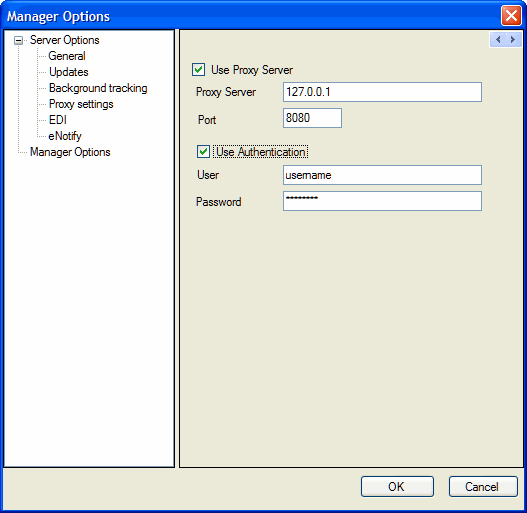Image resolution: width=527 pixels, height=513 pixels.
Task: Uncheck the Use Proxy Server checkbox
Action: (198, 70)
